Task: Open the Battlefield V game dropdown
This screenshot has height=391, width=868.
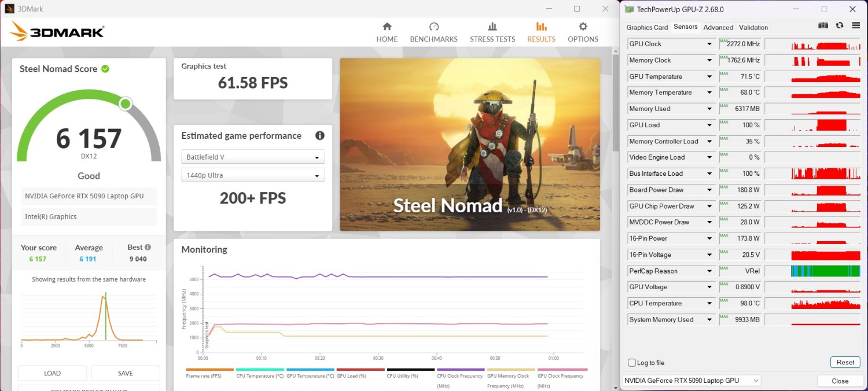Action: pyautogui.click(x=252, y=157)
